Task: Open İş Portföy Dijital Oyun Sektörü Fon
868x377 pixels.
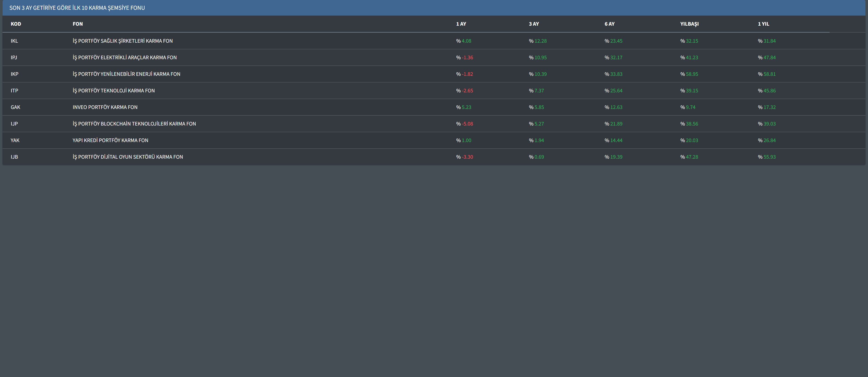Action: tap(128, 157)
